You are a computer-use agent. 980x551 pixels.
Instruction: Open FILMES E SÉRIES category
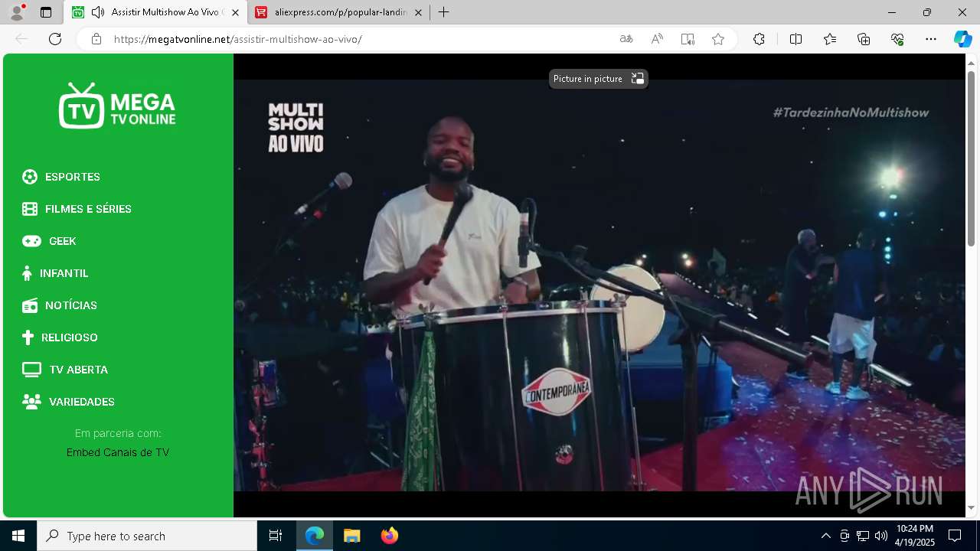(x=88, y=209)
